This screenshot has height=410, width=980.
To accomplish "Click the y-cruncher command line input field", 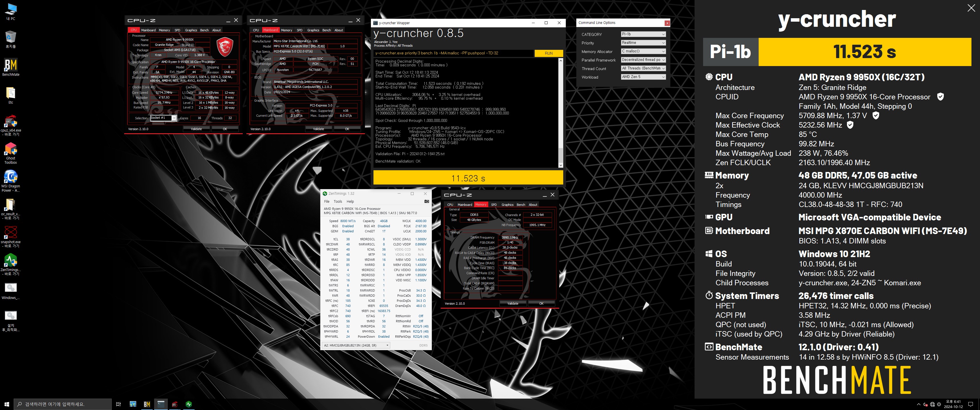I will 453,53.
